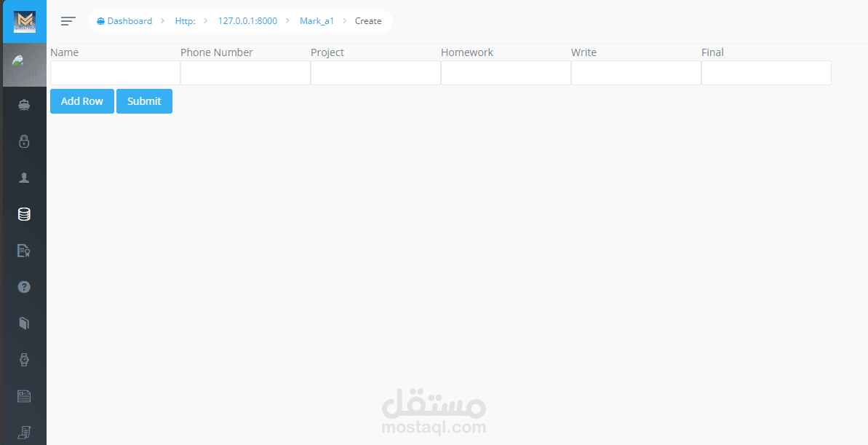Image resolution: width=868 pixels, height=445 pixels.
Task: Click the Create breadcrumb text
Action: [368, 21]
